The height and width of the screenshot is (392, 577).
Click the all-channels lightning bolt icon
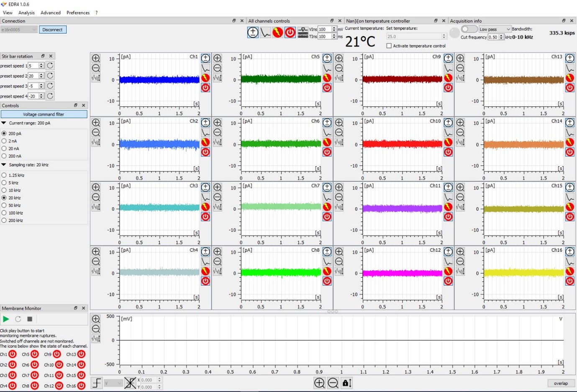(277, 33)
